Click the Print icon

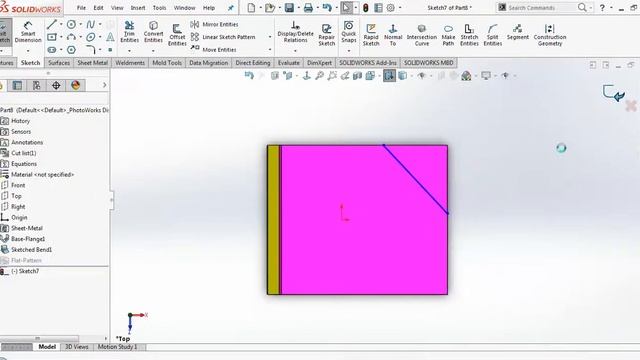(x=308, y=7)
